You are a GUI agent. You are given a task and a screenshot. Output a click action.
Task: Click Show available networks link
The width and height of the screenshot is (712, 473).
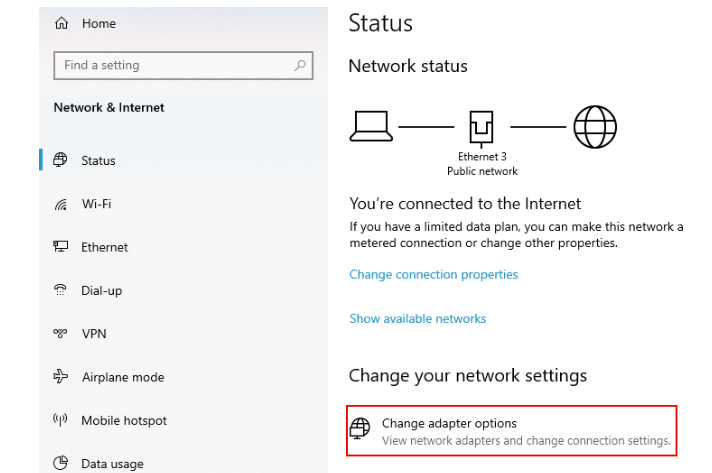[x=418, y=319]
